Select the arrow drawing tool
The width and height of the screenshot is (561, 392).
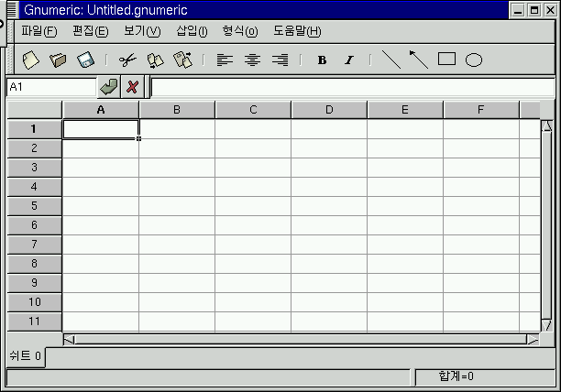click(419, 60)
